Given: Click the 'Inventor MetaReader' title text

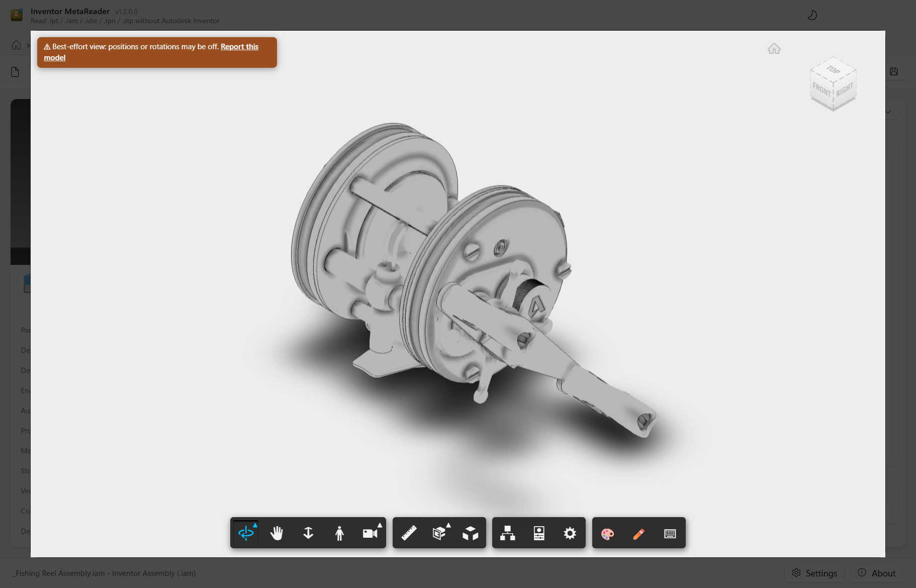Looking at the screenshot, I should [70, 11].
